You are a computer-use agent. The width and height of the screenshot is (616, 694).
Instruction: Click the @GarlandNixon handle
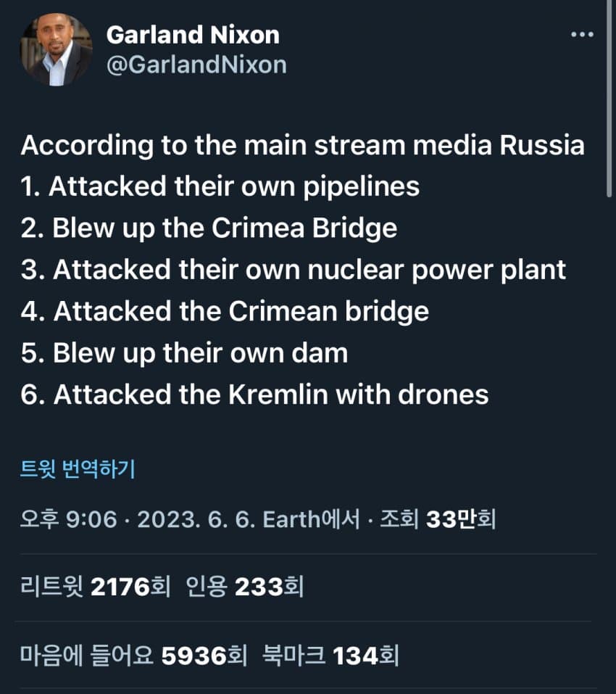pos(196,65)
